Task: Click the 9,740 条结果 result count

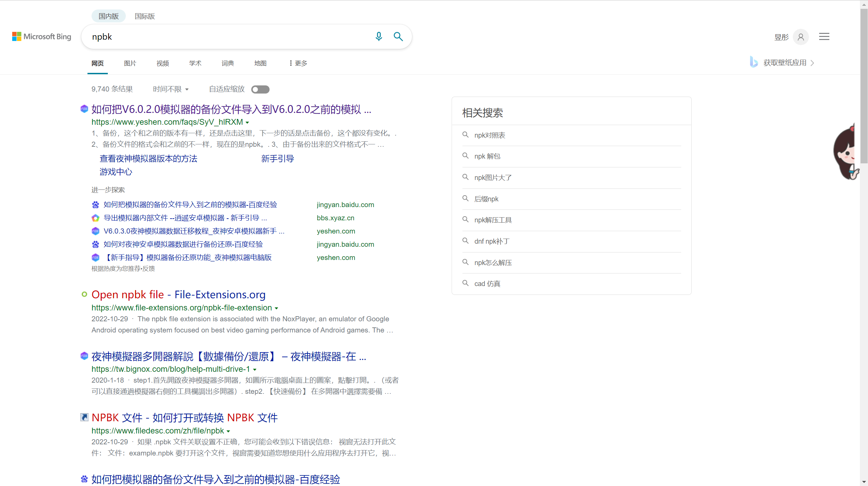Action: click(x=112, y=89)
